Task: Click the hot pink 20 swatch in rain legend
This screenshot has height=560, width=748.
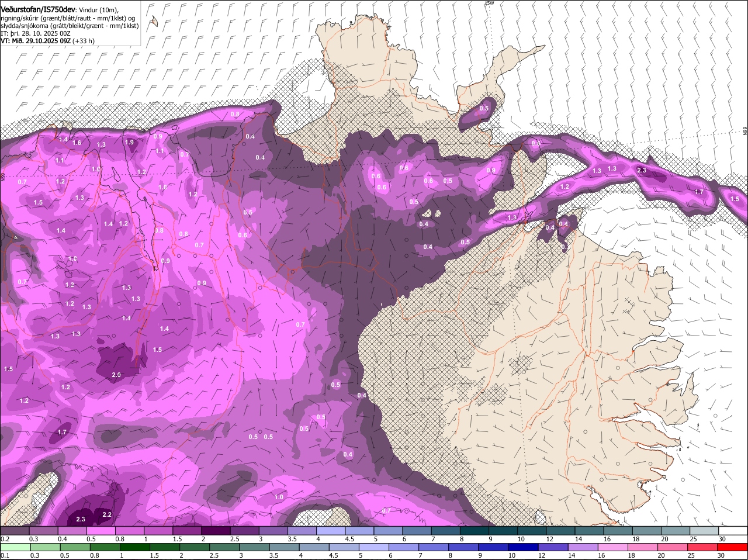Action: tap(673, 547)
